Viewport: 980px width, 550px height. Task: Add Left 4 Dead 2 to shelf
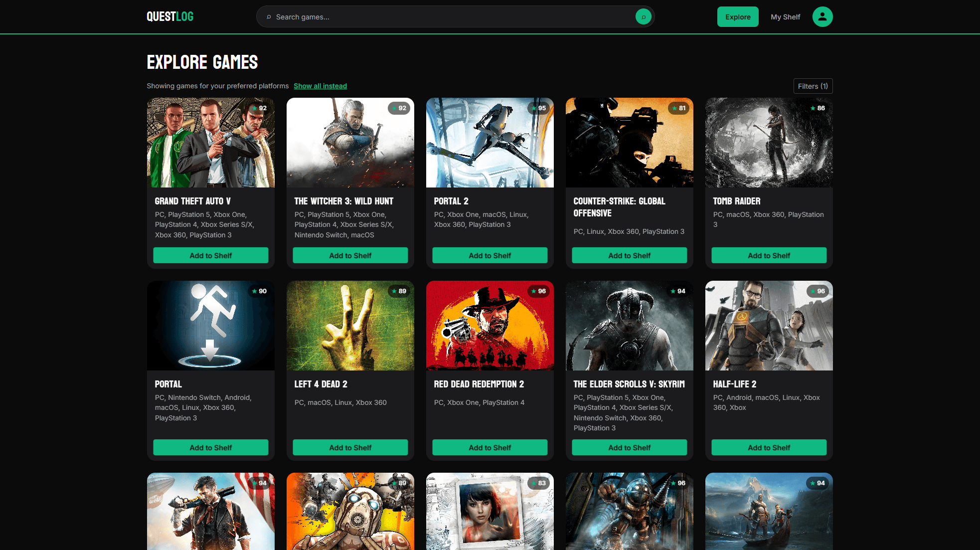coord(350,447)
